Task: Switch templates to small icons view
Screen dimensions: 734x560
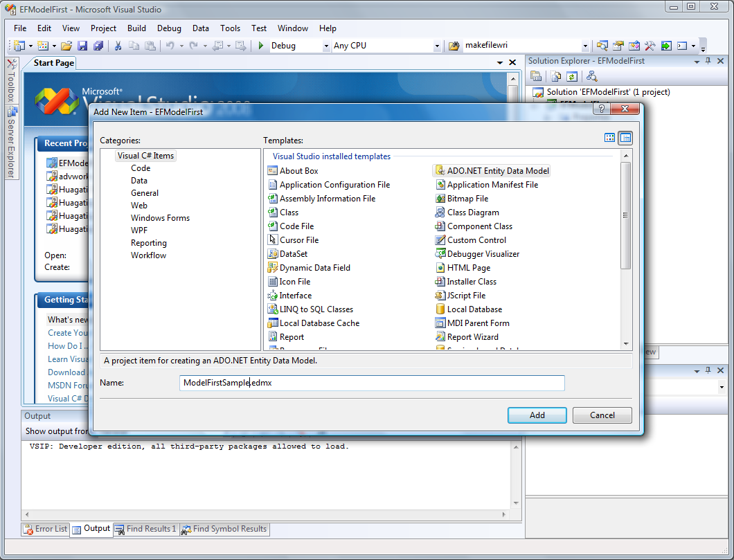Action: click(x=625, y=138)
